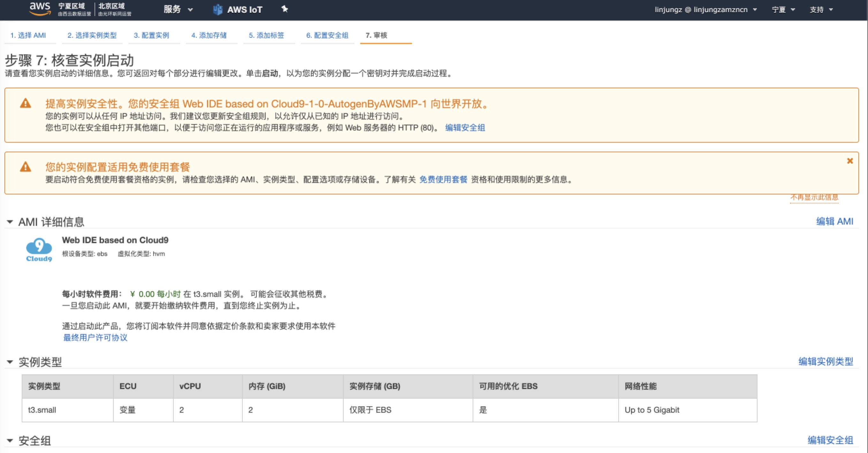Open step 6 配置安全组 tab
Image resolution: width=868 pixels, height=453 pixels.
tap(327, 35)
